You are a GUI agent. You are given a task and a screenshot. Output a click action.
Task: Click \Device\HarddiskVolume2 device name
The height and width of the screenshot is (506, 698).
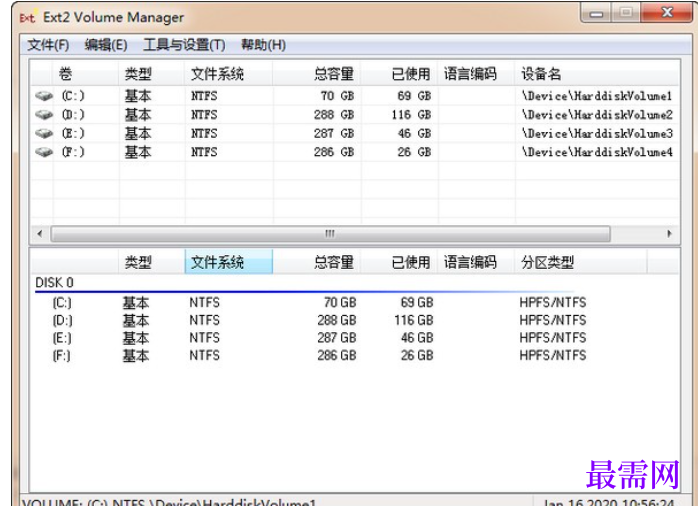pos(597,114)
